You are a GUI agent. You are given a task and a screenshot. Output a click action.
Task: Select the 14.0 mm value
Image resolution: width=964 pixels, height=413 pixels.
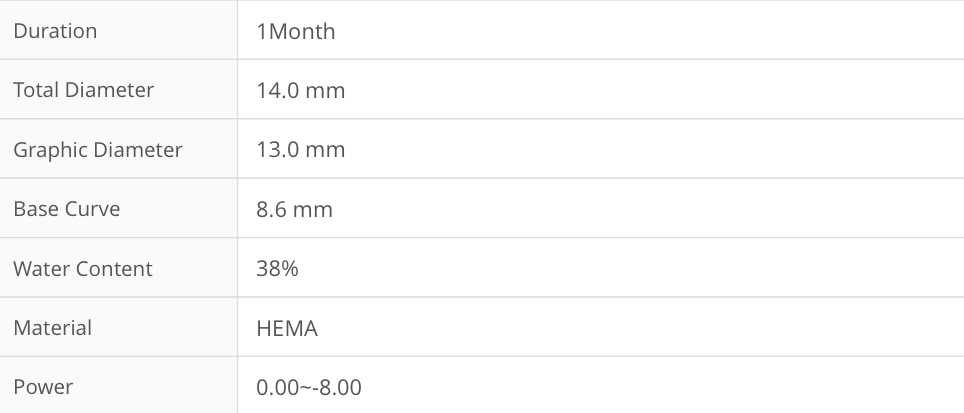click(x=300, y=90)
